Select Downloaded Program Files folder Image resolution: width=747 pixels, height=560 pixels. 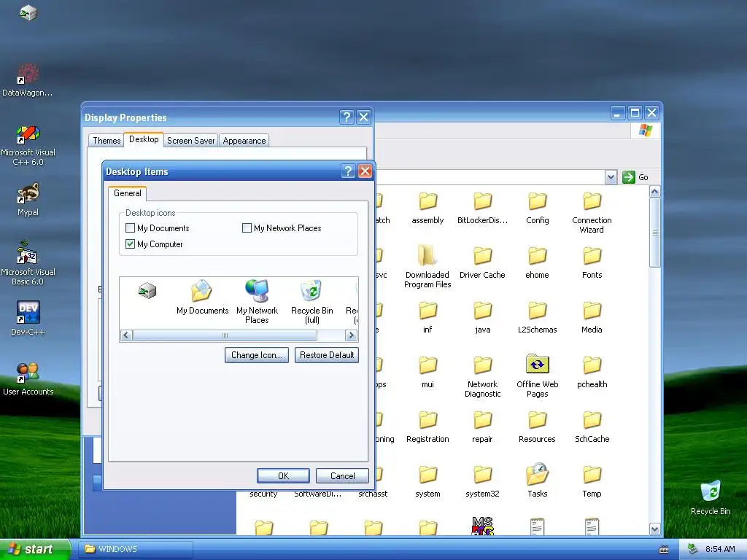click(x=427, y=267)
